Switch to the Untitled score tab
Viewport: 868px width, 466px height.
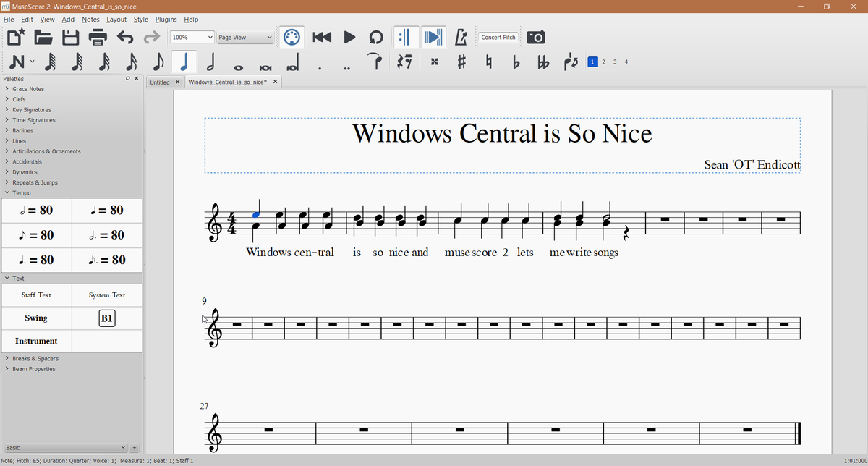click(159, 82)
